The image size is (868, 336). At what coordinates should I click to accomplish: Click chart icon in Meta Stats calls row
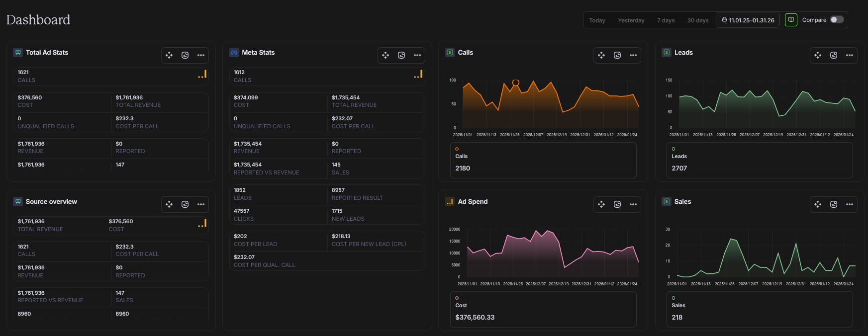(x=418, y=74)
